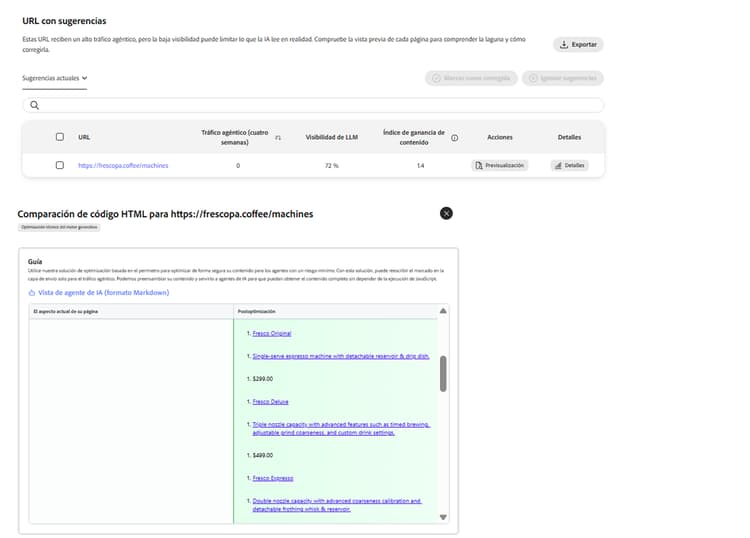Sort by Tráfico agéntico column icon
Screen dimensions: 750x538
pos(278,138)
